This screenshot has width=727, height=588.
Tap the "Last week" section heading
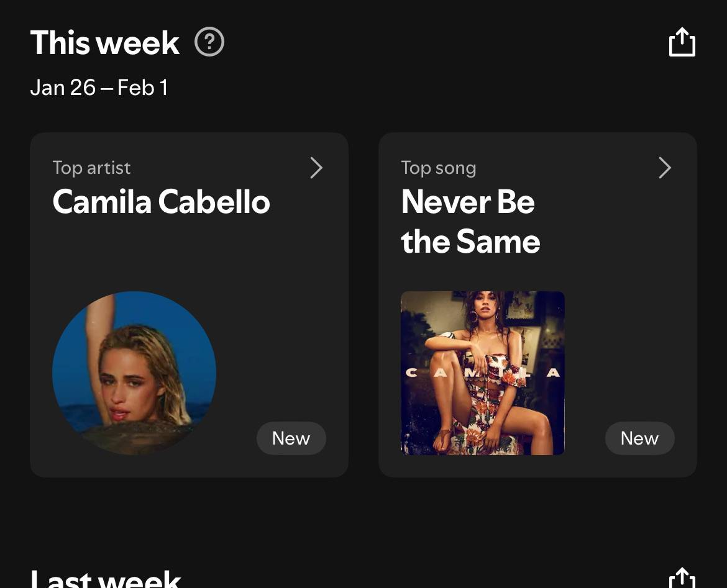tap(106, 579)
